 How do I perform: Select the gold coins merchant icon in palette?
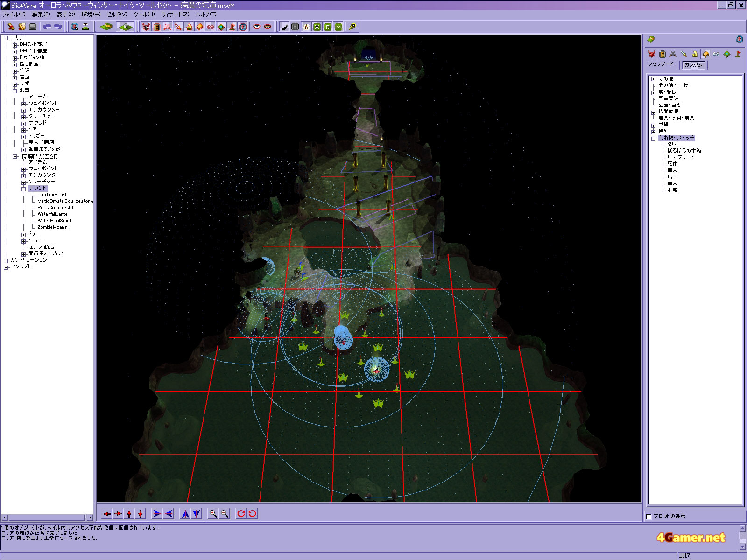[x=695, y=54]
